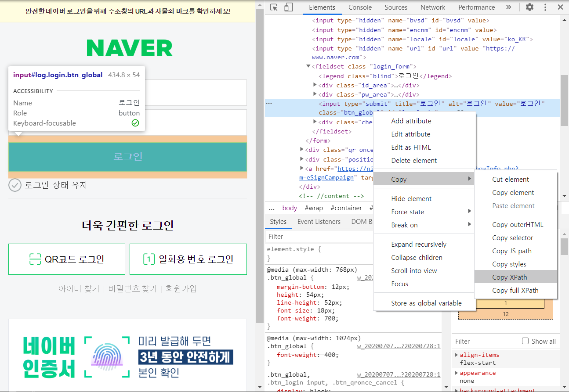Click the NAVER logo
The width and height of the screenshot is (569, 392).
click(130, 48)
